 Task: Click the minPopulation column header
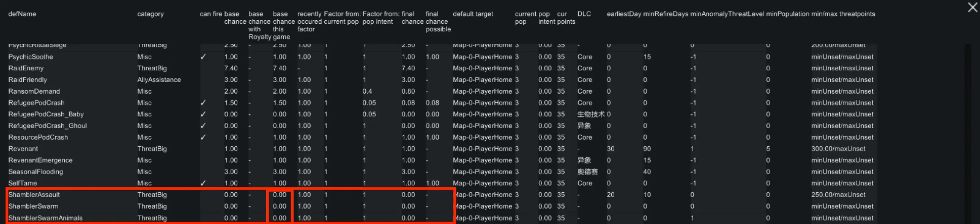pos(787,14)
